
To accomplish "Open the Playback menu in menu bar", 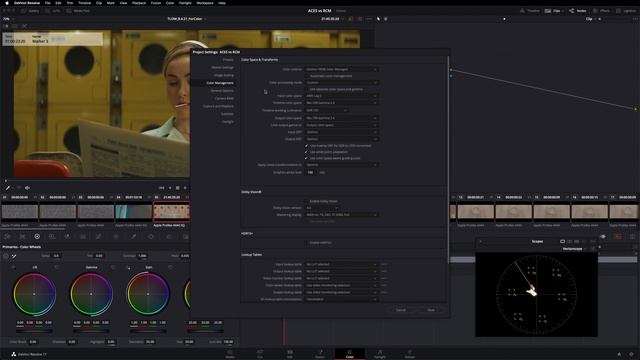I will 139,3.
